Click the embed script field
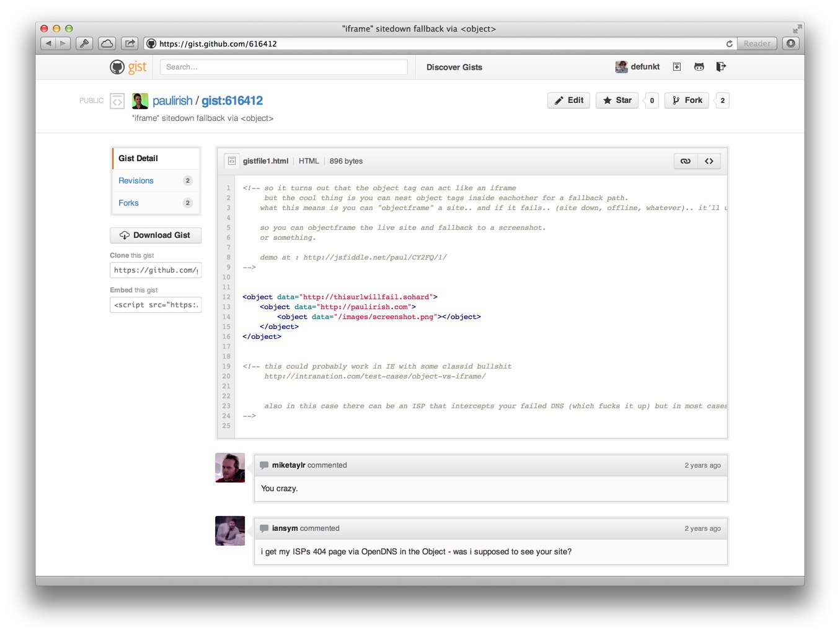Viewport: 840px width, 635px height. (x=156, y=305)
